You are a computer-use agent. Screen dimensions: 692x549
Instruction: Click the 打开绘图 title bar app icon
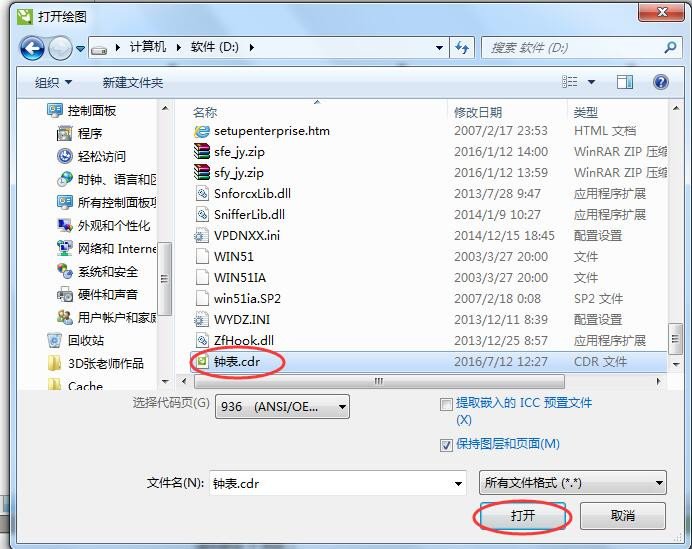point(25,17)
